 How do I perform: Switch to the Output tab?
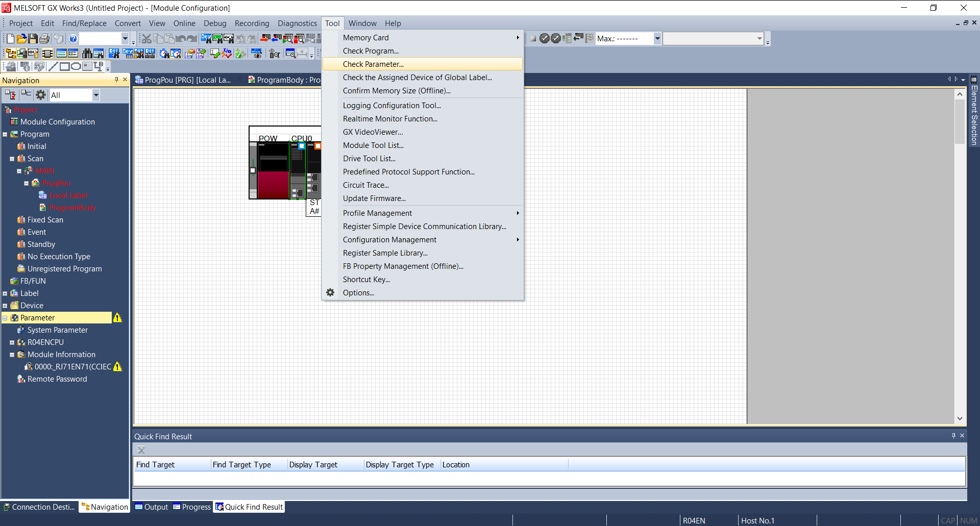tap(152, 507)
